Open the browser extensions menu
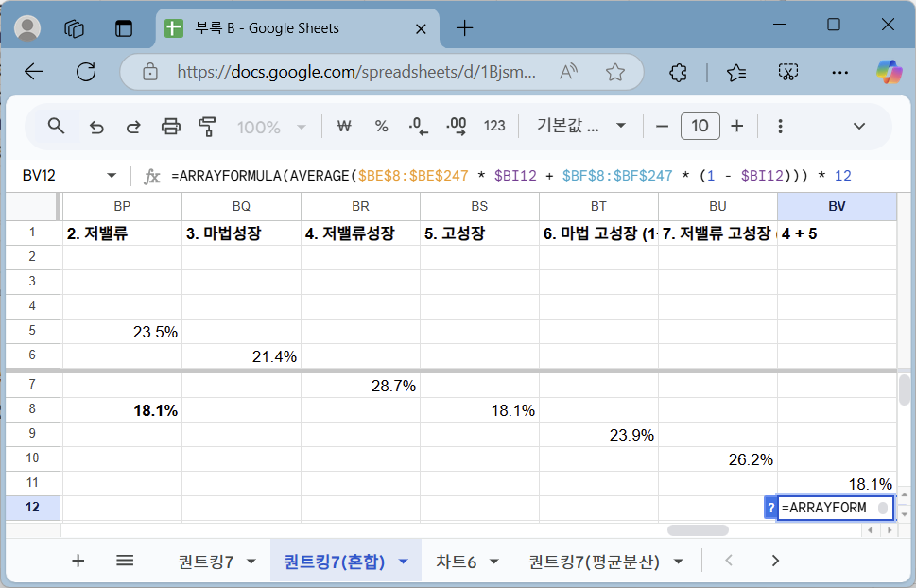The height and width of the screenshot is (588, 916). coord(678,73)
